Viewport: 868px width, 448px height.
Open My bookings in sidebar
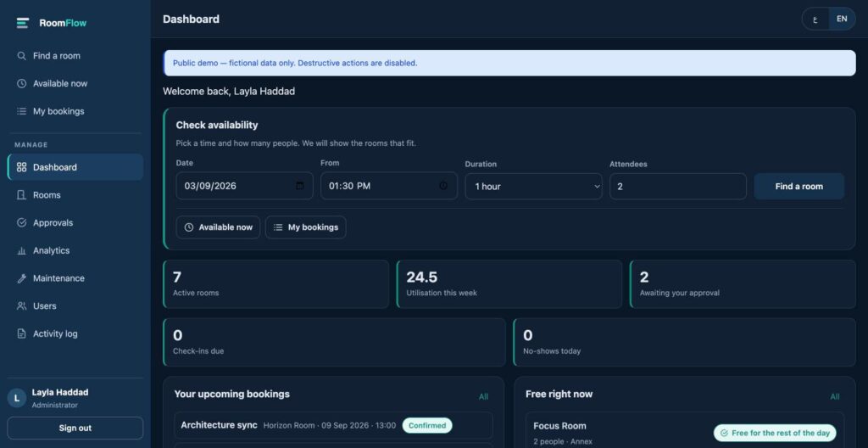click(75, 111)
